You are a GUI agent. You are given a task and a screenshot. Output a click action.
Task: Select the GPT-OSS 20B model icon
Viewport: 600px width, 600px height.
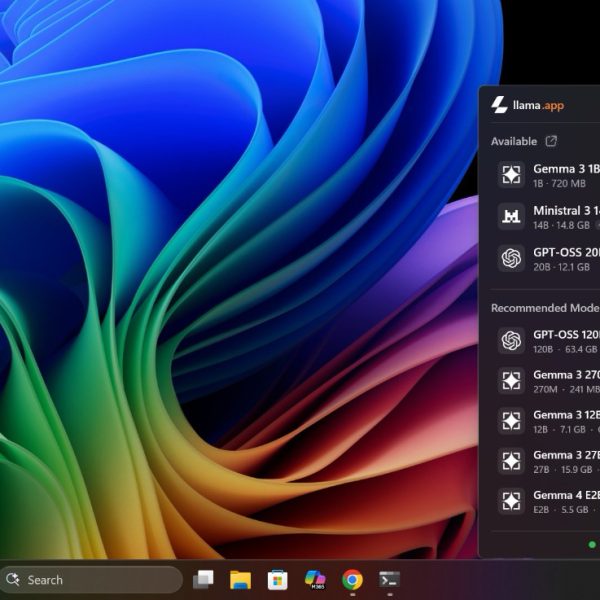pyautogui.click(x=511, y=258)
